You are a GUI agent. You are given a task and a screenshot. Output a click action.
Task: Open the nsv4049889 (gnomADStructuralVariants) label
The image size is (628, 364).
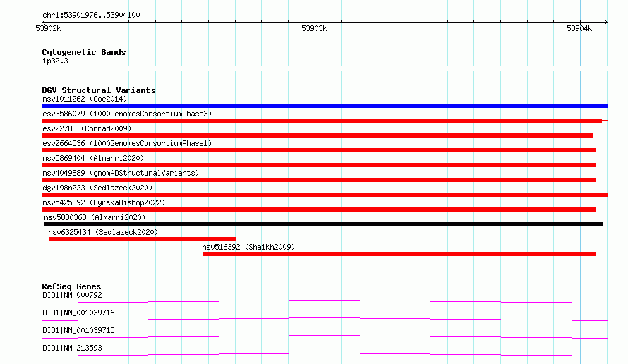click(x=121, y=173)
